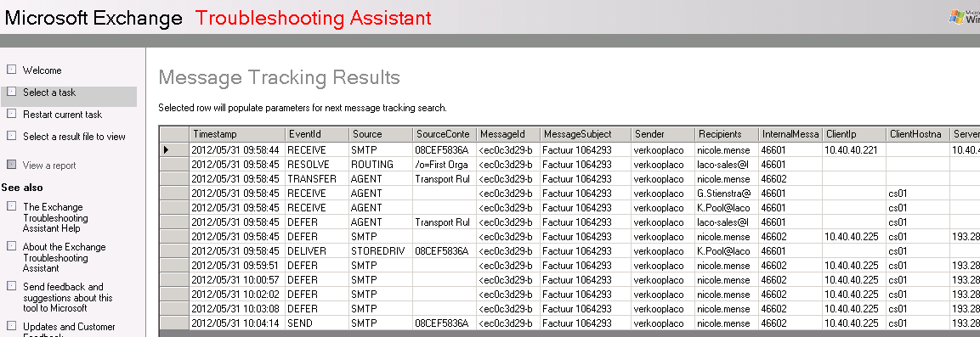Click the RESOLVE event cell
Image resolution: width=980 pixels, height=337 pixels.
316,164
